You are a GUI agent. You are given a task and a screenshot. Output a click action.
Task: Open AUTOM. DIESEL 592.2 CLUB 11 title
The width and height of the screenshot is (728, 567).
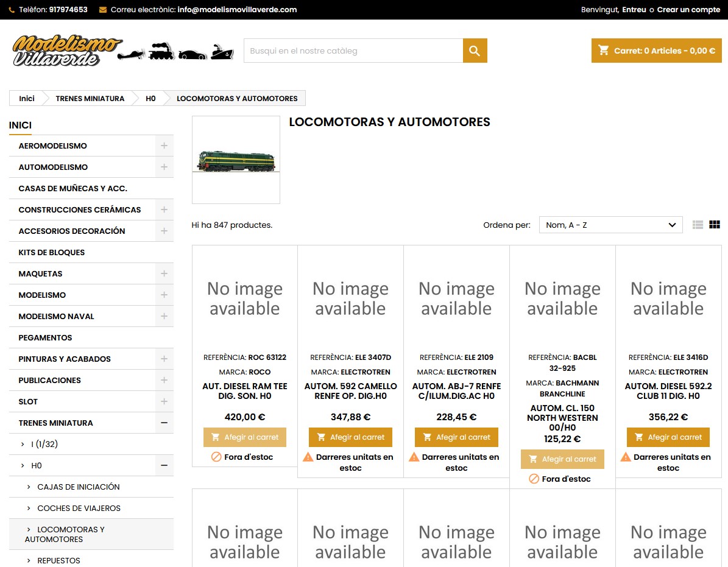click(668, 391)
